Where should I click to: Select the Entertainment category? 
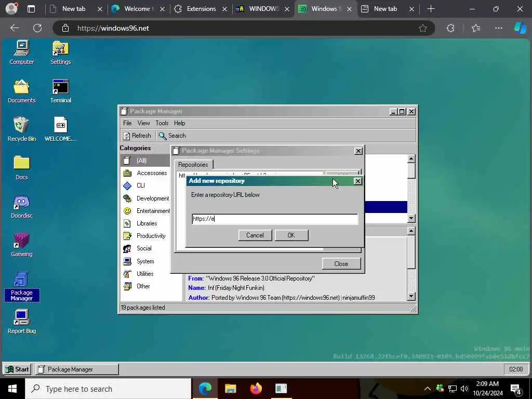coord(145,211)
